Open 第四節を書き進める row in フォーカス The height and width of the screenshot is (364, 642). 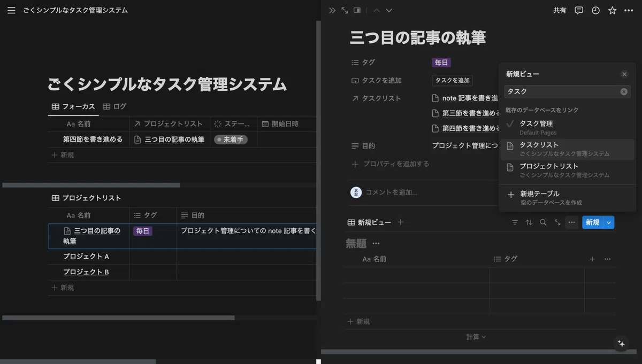tap(93, 140)
